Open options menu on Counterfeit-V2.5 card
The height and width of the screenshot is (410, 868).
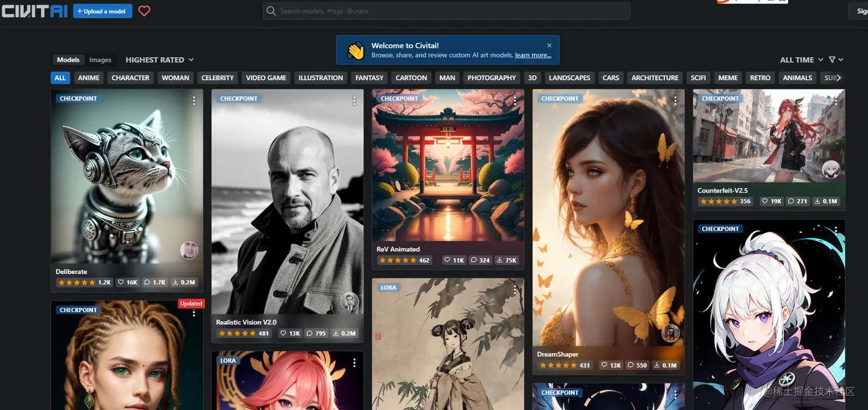[836, 101]
